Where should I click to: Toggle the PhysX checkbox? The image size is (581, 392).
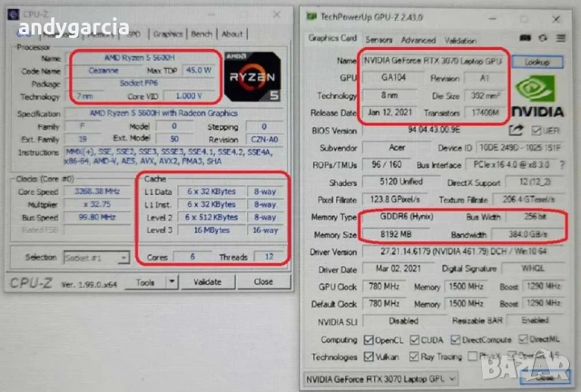pyautogui.click(x=472, y=356)
